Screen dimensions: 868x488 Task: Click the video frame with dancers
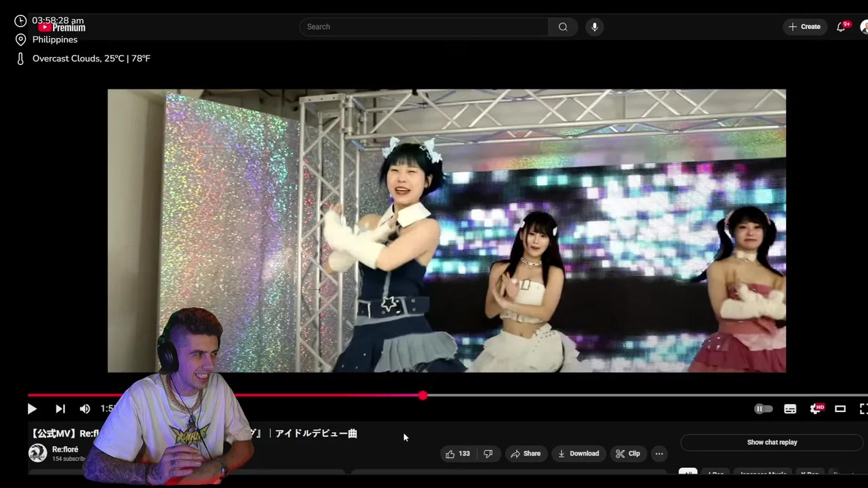(x=447, y=230)
